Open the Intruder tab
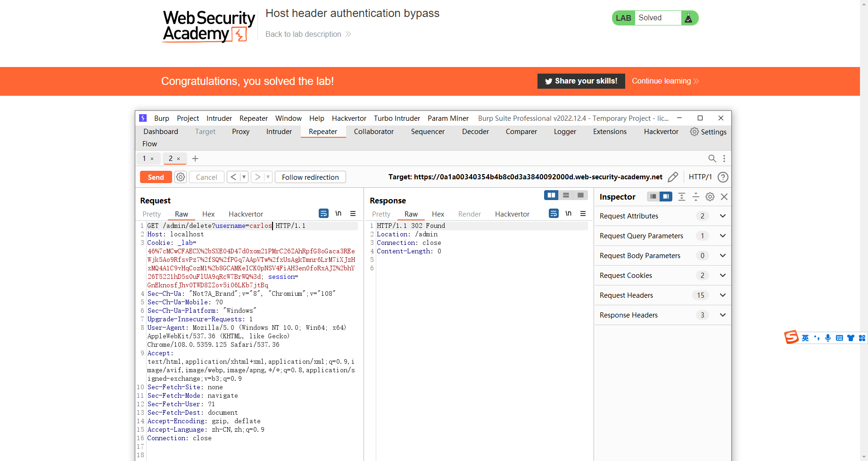 tap(279, 132)
